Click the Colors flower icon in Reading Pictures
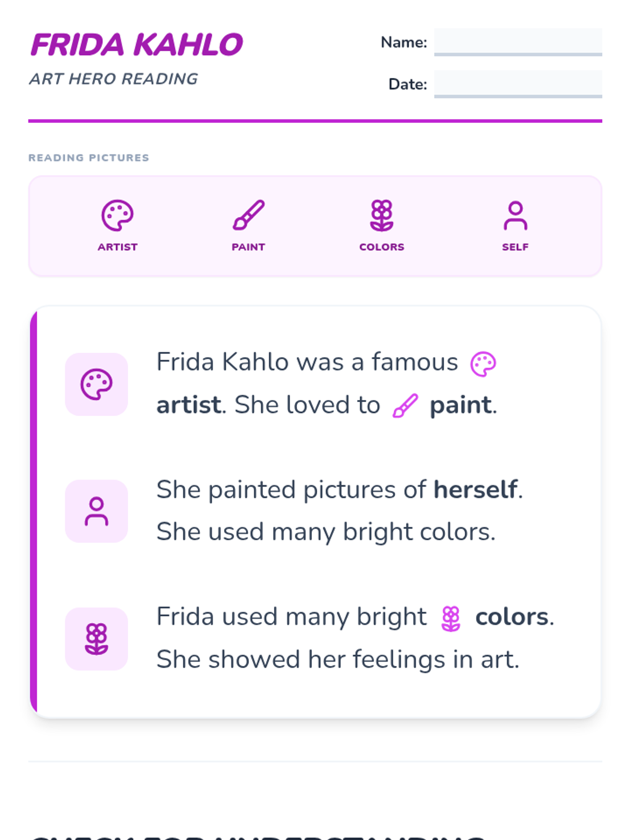Screen dimensions: 630x840 (382, 215)
